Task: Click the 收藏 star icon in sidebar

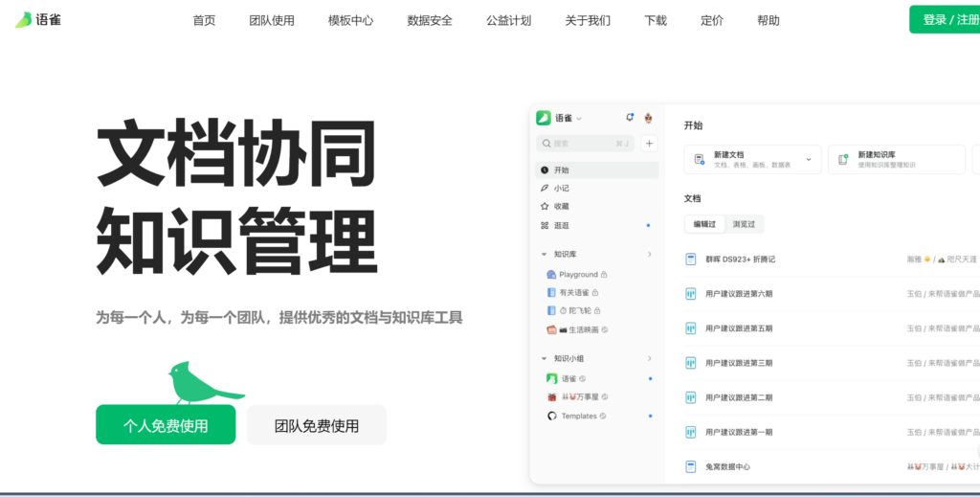Action: (546, 206)
